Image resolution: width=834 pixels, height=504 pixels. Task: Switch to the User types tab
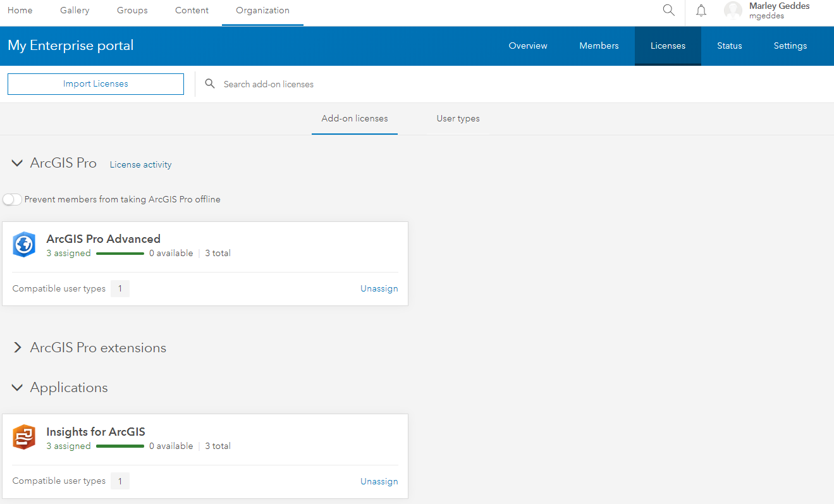click(458, 118)
